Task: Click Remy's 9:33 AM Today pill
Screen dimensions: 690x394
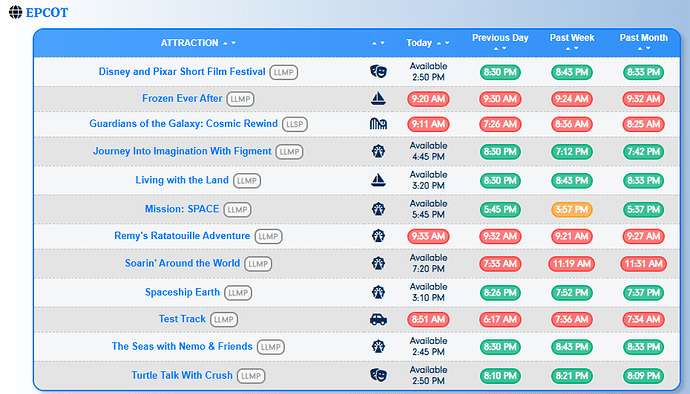Action: pyautogui.click(x=428, y=236)
